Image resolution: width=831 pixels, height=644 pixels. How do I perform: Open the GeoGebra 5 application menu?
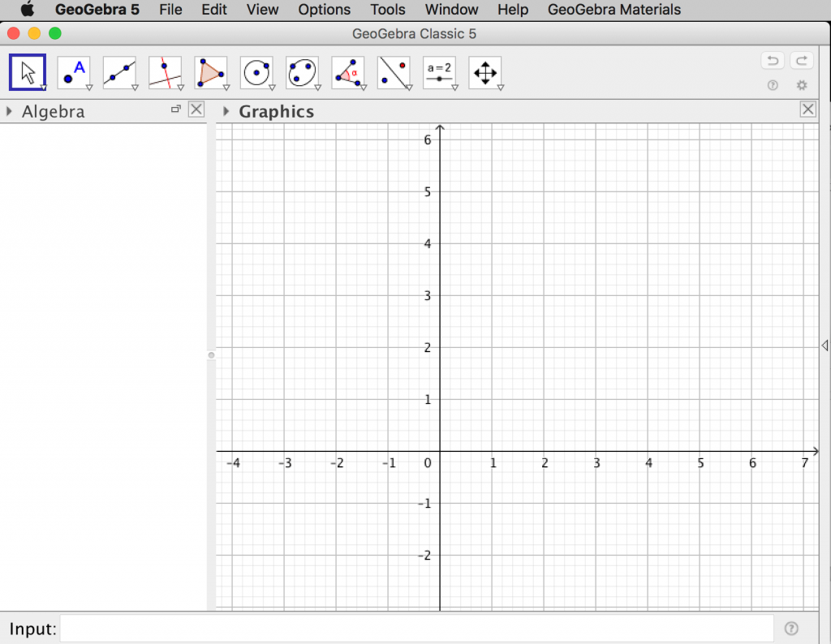click(x=97, y=10)
